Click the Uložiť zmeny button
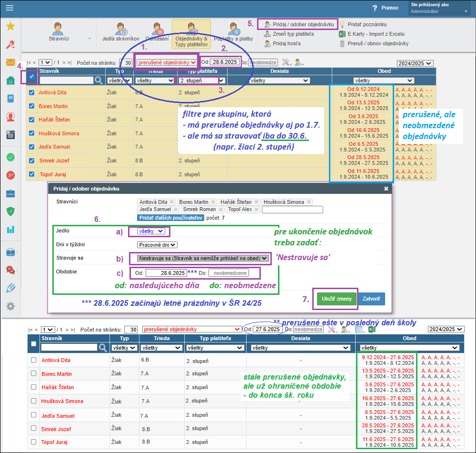The image size is (476, 453). point(336,299)
